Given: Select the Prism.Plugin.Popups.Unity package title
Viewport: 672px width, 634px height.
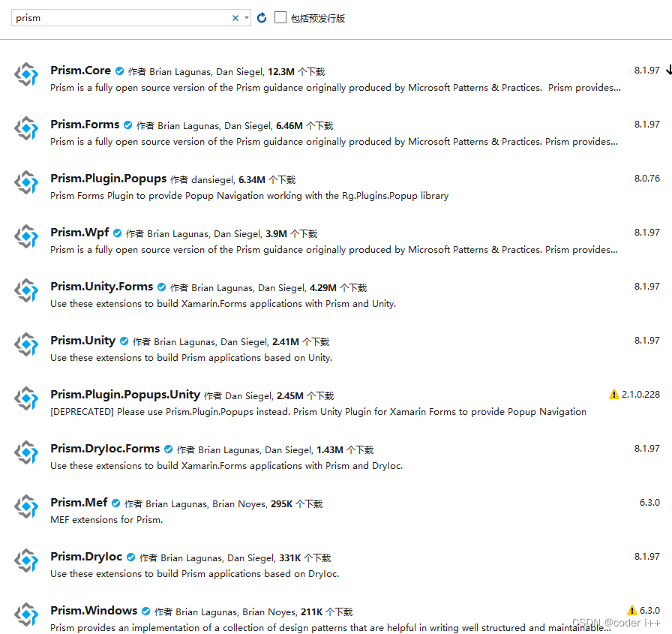Looking at the screenshot, I should [125, 395].
